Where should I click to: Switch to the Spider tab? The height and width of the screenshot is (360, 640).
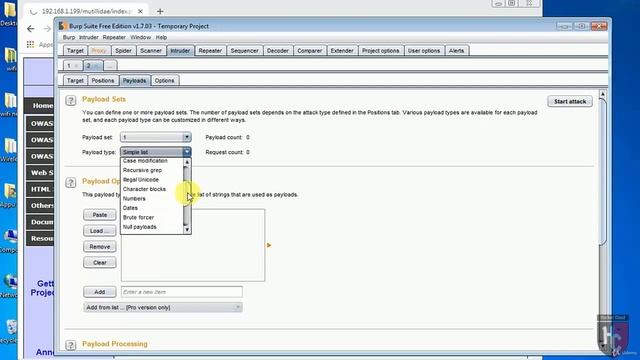click(x=123, y=51)
